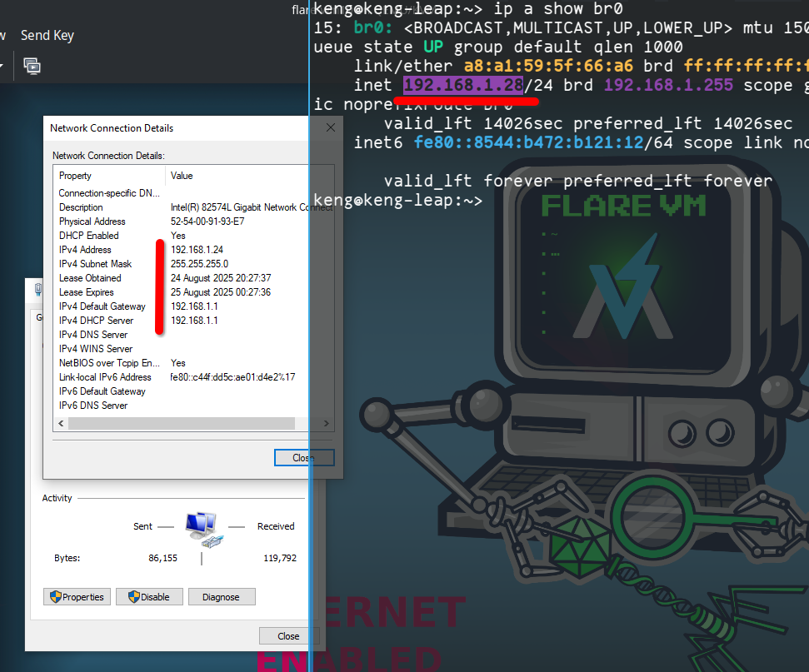Click the highlighted 192.168.1.28 address in terminal
Image resolution: width=809 pixels, height=672 pixels.
pyautogui.click(x=463, y=86)
